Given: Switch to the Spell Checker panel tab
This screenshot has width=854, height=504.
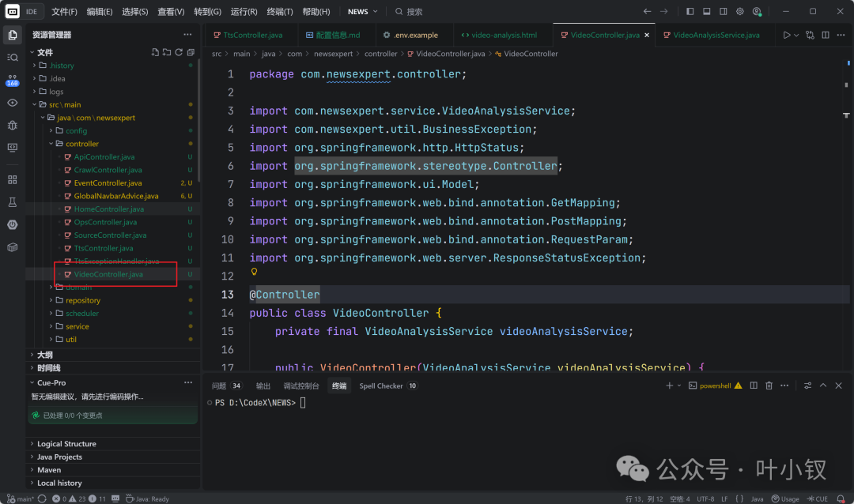Looking at the screenshot, I should [x=388, y=386].
